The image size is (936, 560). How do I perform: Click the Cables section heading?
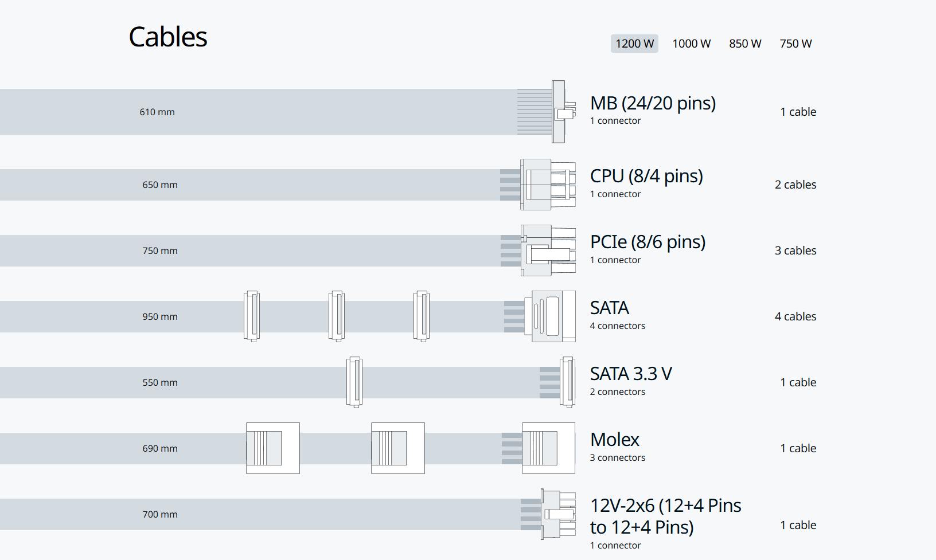[x=167, y=37]
